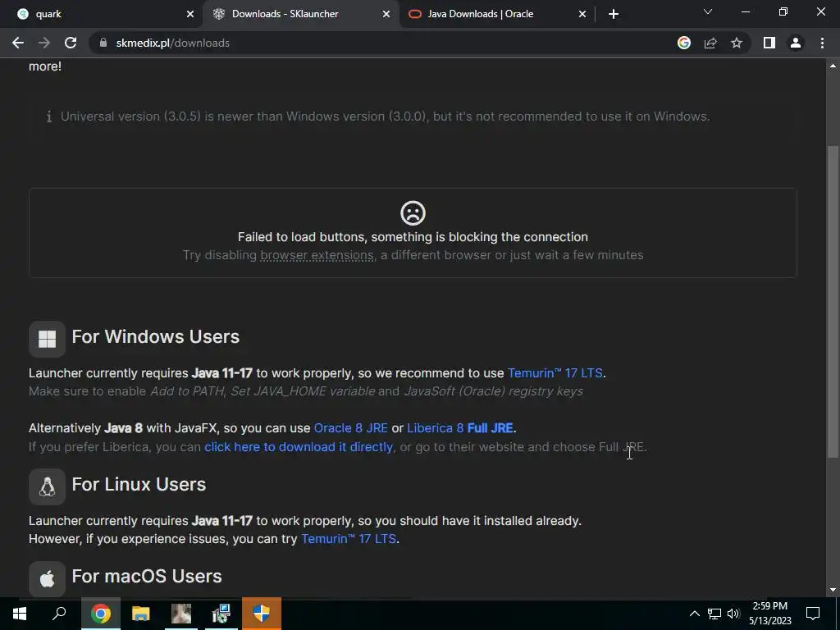This screenshot has width=840, height=630.
Task: Click the For macOS Users heading
Action: (147, 576)
